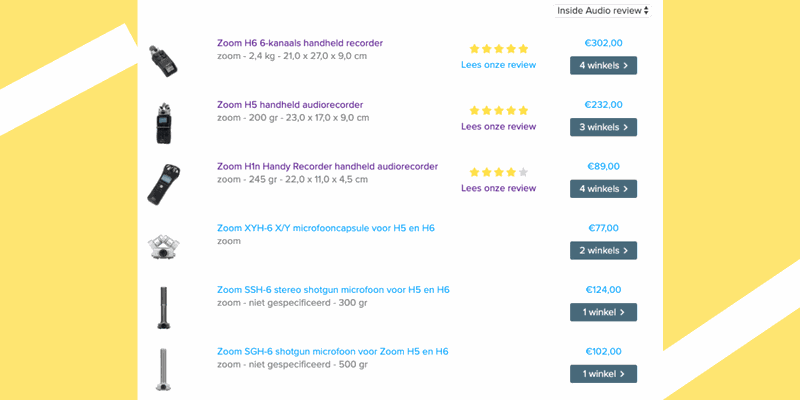Click the 1 winkel button for SGH-6
The height and width of the screenshot is (400, 800).
click(603, 374)
